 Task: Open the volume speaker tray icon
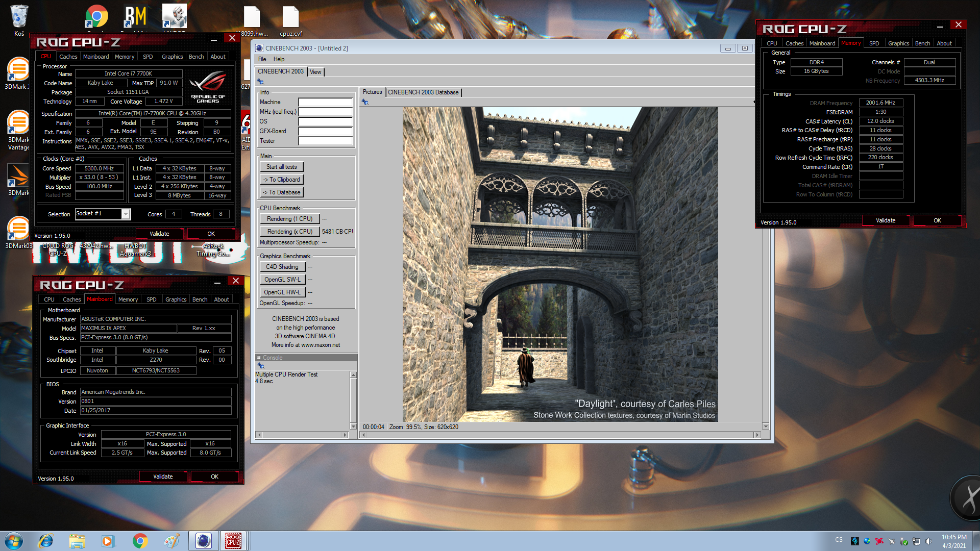coord(928,541)
